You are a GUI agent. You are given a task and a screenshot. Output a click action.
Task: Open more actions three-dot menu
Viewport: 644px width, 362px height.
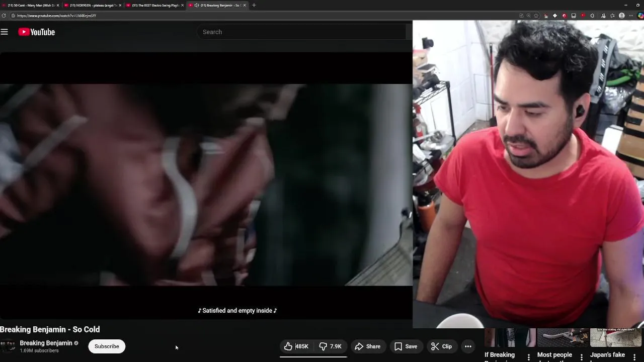click(x=468, y=346)
